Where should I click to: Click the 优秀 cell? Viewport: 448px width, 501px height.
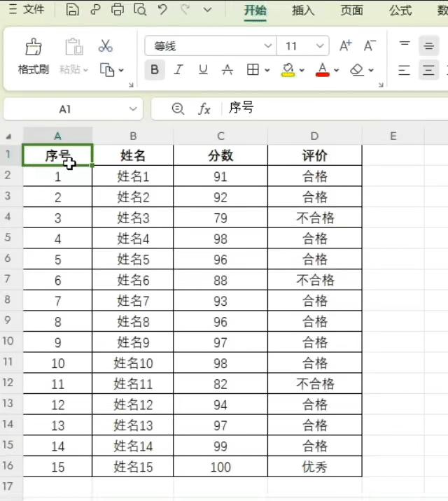coord(315,467)
